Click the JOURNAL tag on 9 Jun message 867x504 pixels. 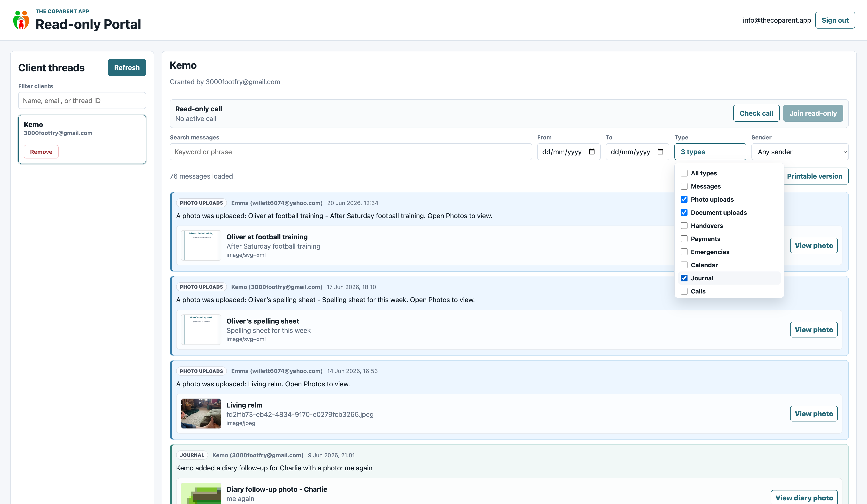click(192, 455)
